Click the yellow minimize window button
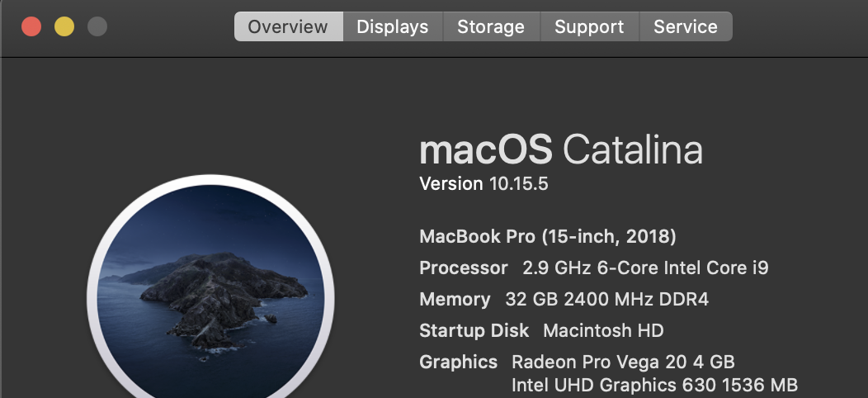This screenshot has height=398, width=868. (64, 26)
